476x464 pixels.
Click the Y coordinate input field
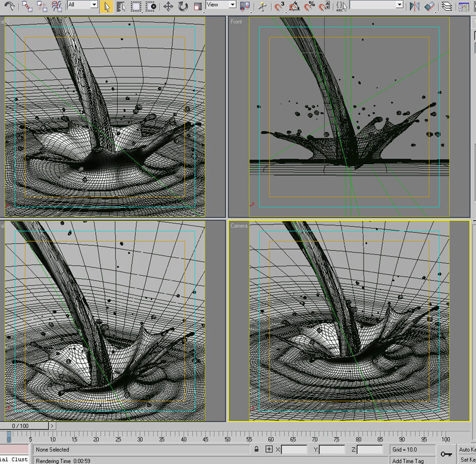tap(332, 450)
